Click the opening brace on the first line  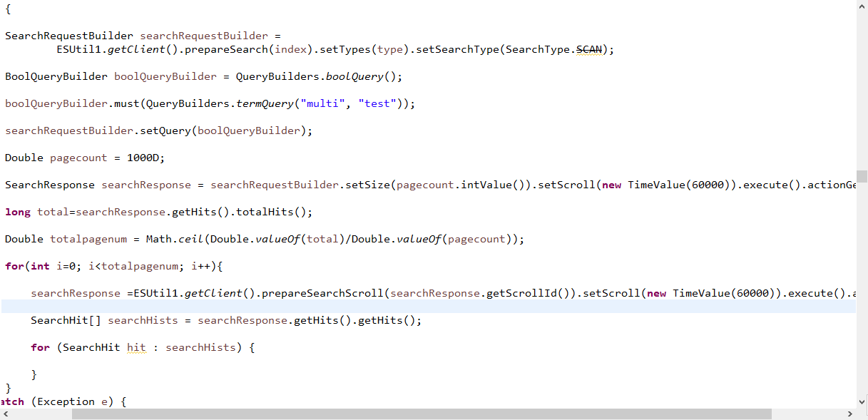tap(8, 9)
